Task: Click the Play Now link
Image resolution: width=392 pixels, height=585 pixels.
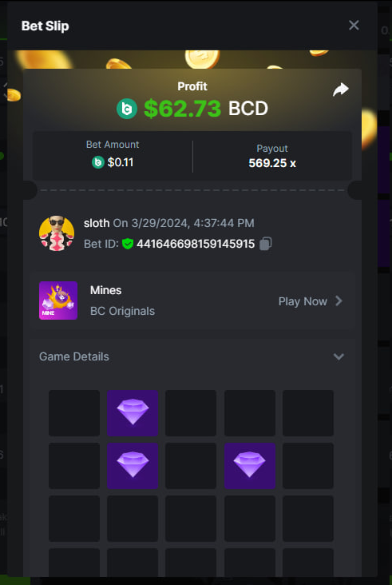Action: pyautogui.click(x=303, y=301)
